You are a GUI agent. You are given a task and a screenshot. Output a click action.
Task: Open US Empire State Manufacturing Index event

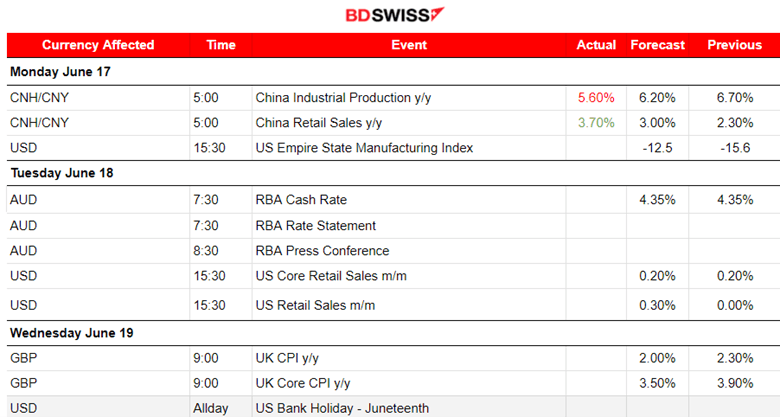[x=364, y=148]
